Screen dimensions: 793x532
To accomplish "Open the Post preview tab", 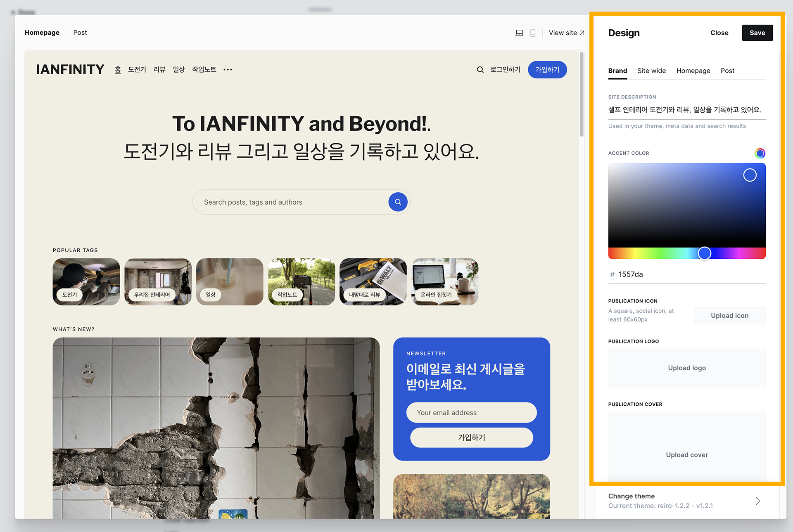I will [80, 33].
